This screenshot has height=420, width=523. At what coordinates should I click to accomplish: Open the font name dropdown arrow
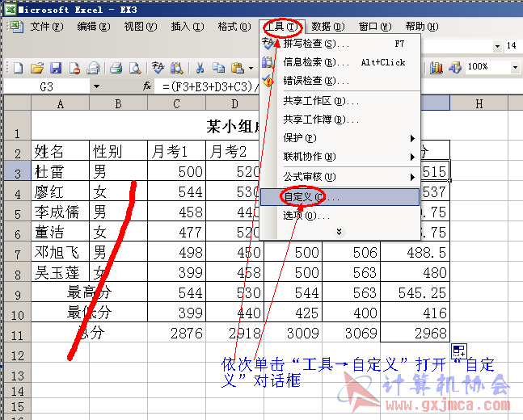pyautogui.click(x=497, y=46)
